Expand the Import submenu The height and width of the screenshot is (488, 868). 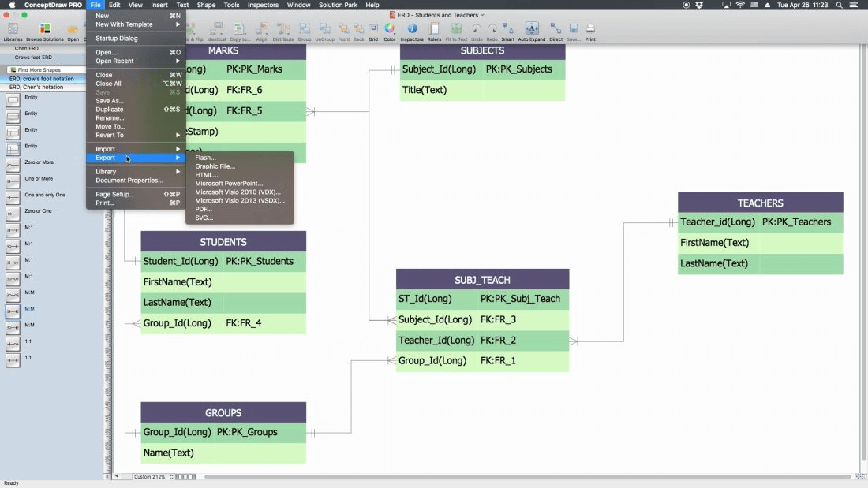click(x=137, y=149)
